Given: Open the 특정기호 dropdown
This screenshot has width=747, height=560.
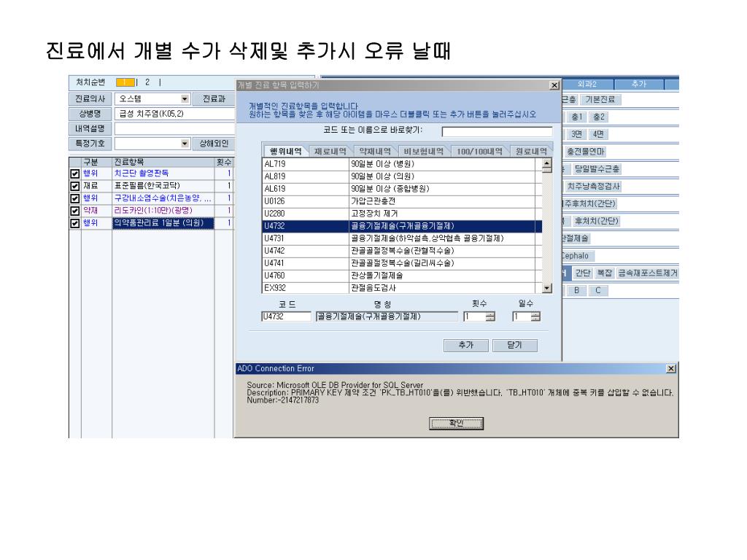Looking at the screenshot, I should click(x=185, y=144).
